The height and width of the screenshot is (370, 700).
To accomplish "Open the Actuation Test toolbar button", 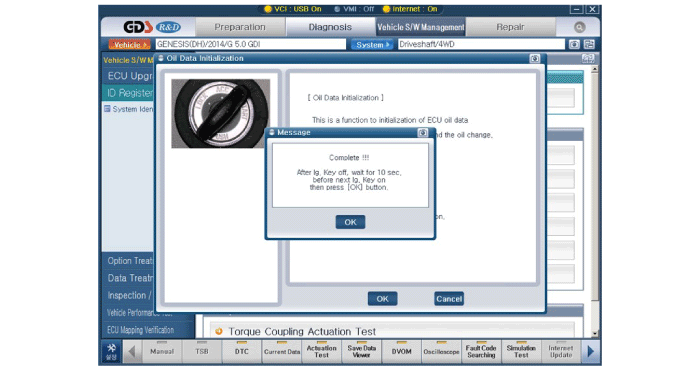I will click(321, 352).
